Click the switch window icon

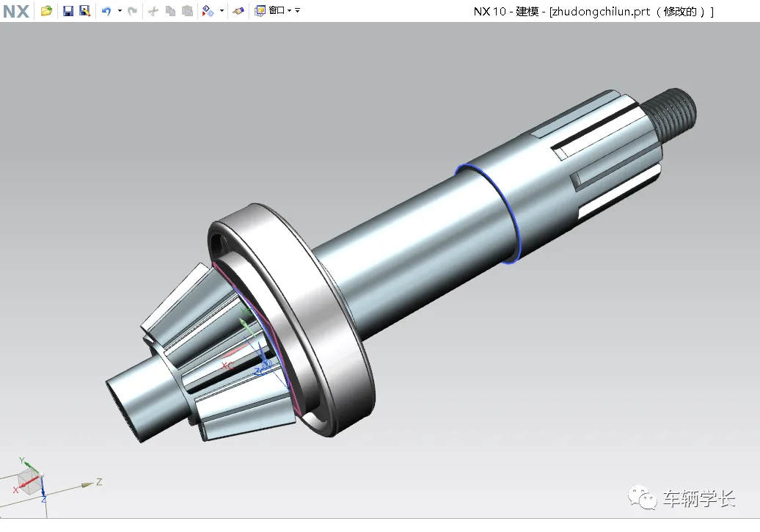pos(260,11)
